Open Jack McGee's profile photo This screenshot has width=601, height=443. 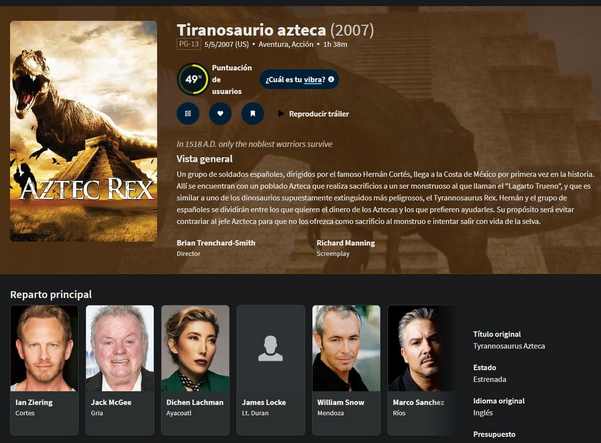click(x=120, y=348)
